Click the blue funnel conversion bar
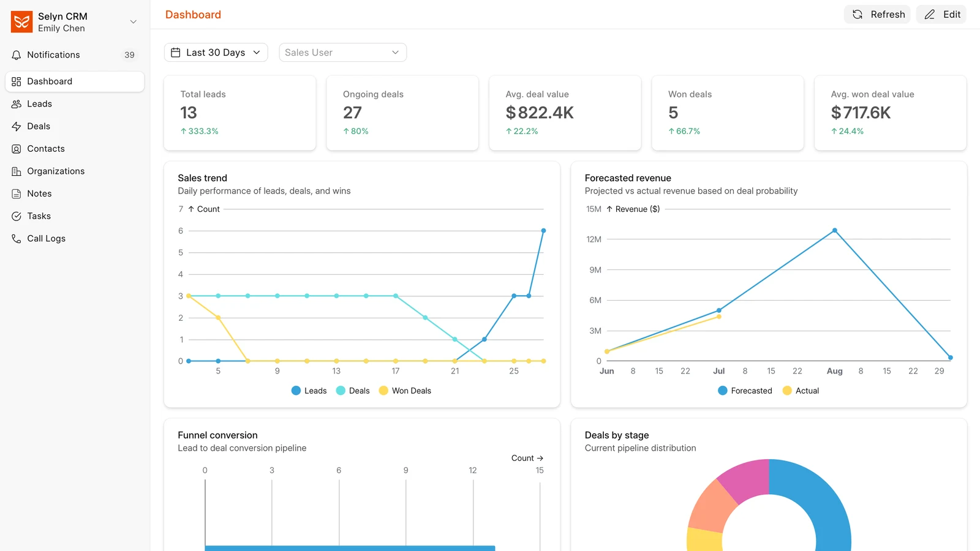Viewport: 980px width, 551px height. tap(350, 548)
